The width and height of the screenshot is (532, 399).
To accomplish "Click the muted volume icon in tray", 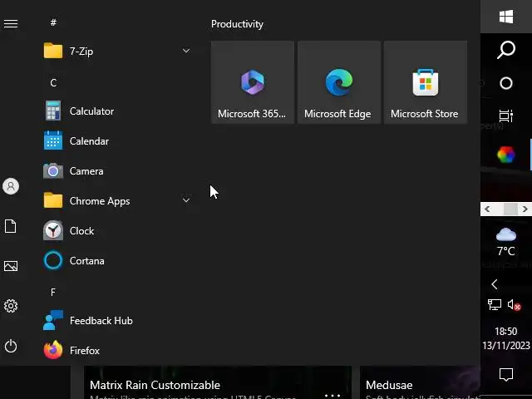I will pos(515,305).
